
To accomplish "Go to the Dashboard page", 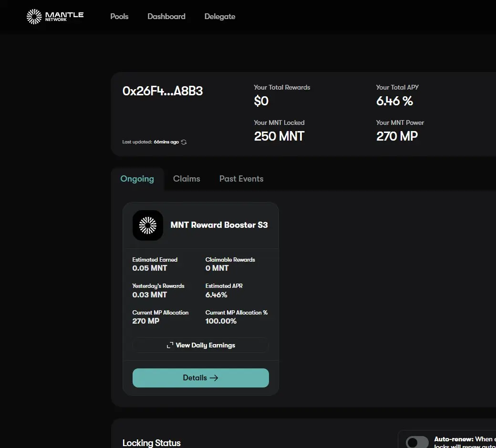I will (166, 16).
